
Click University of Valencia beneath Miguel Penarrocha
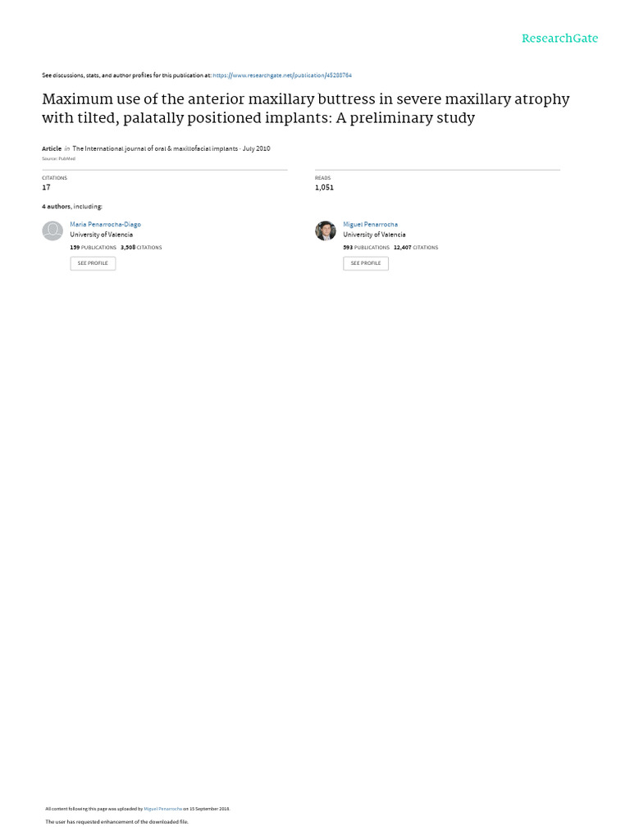pyautogui.click(x=374, y=235)
